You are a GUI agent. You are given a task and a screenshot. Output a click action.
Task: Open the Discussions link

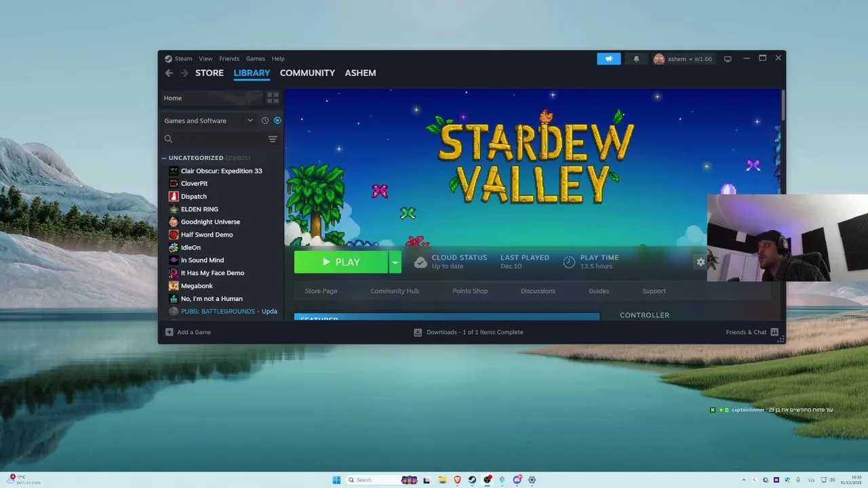pos(538,291)
